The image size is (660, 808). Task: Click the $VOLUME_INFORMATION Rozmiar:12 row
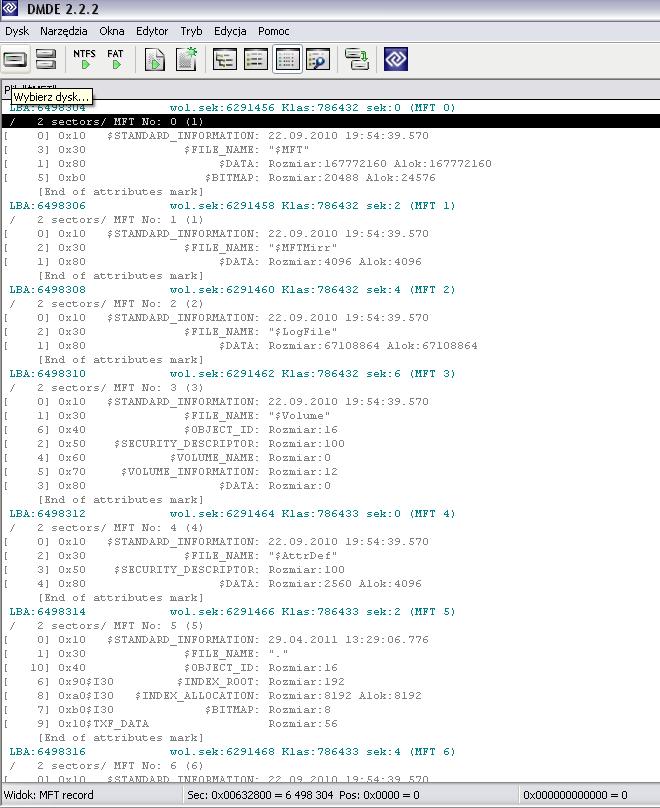click(x=331, y=472)
